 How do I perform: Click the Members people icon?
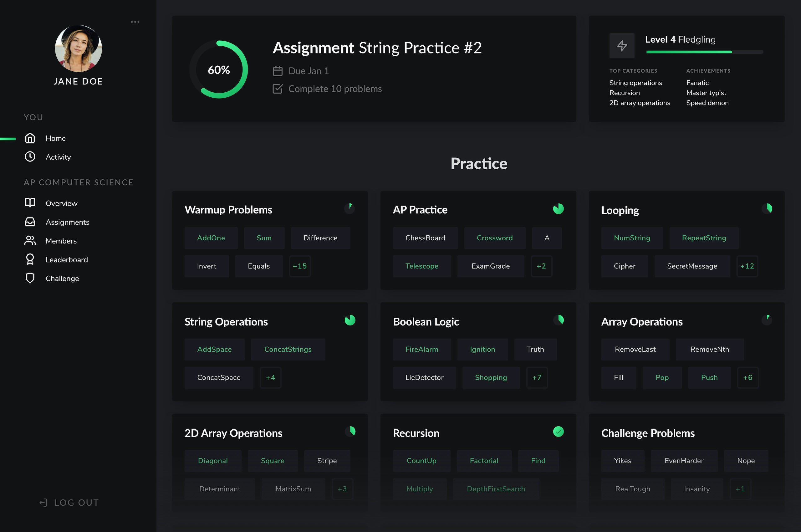pyautogui.click(x=30, y=241)
